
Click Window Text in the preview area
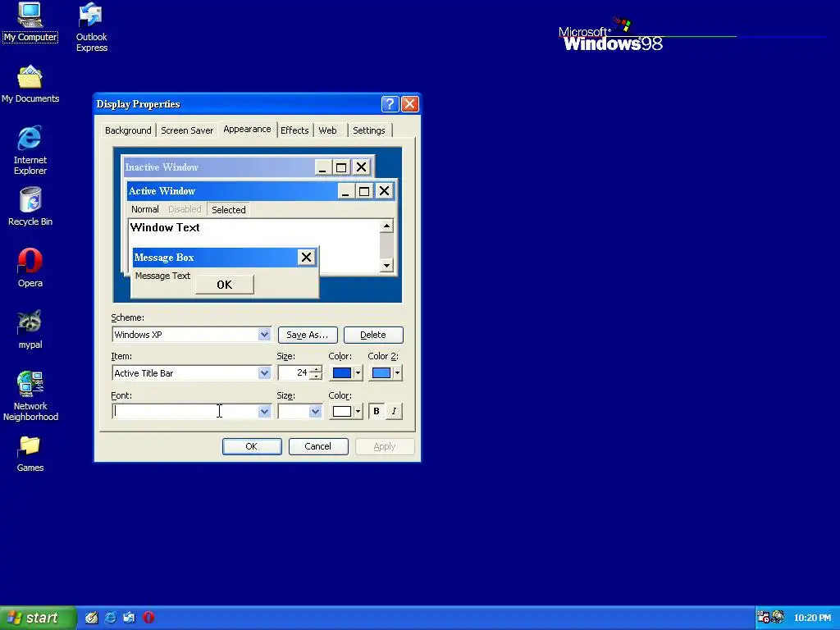click(165, 227)
